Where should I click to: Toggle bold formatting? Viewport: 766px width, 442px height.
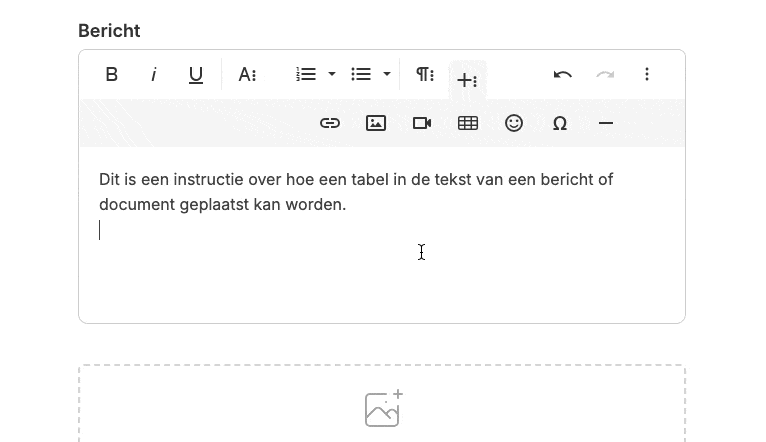(x=112, y=75)
